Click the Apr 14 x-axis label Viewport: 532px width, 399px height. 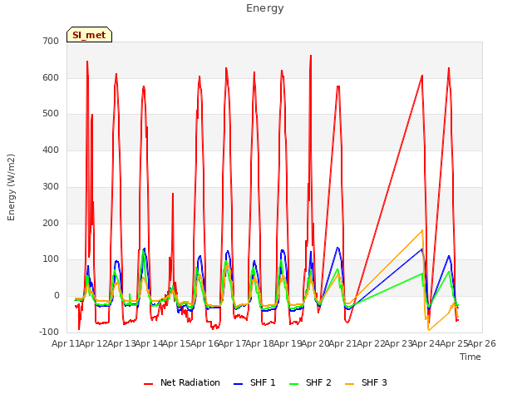tap(149, 343)
